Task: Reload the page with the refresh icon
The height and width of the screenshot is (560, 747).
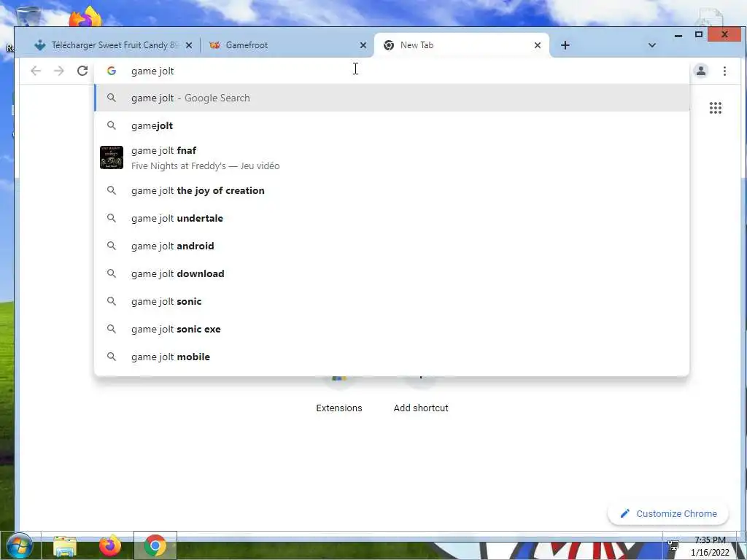Action: (82, 71)
